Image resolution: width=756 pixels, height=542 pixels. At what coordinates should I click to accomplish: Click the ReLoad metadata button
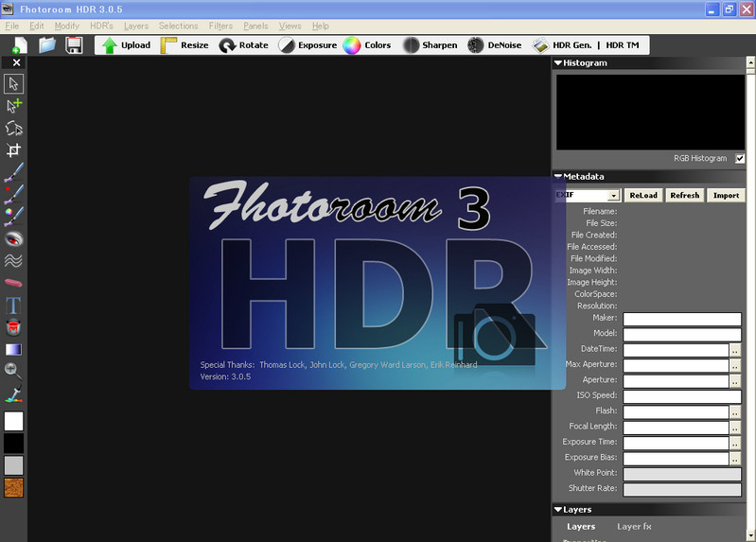click(643, 195)
